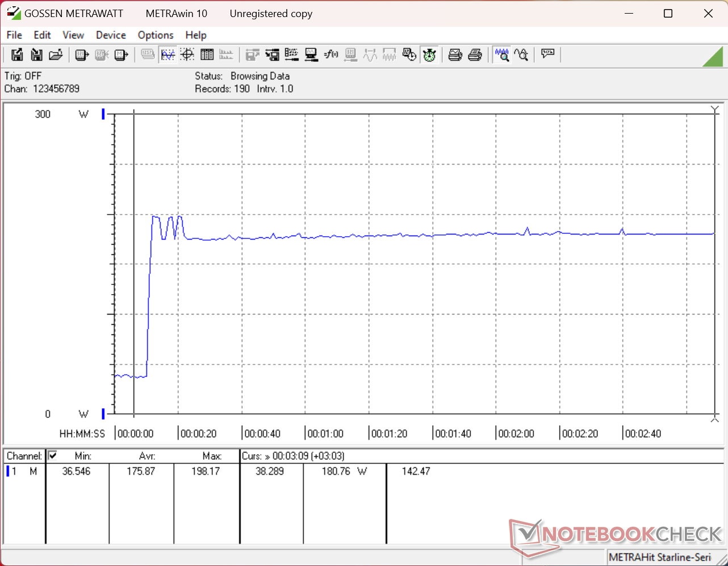This screenshot has height=566, width=728.
Task: Click the cursor value 180.76 W
Action: [344, 471]
